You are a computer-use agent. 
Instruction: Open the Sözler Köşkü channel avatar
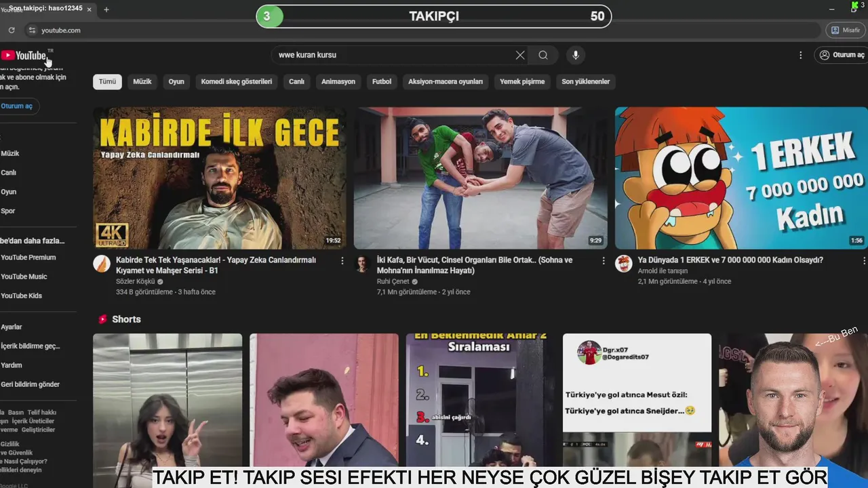[102, 264]
